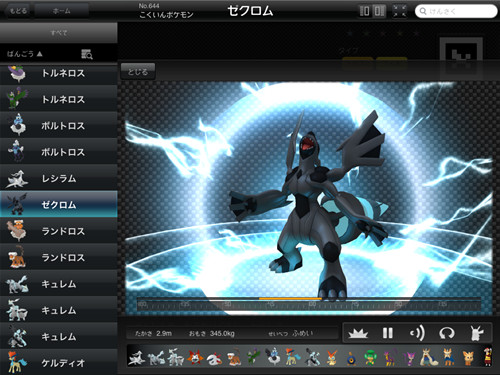The height and width of the screenshot is (375, 500).
Task: Open the list filter search icon
Action: tap(87, 54)
